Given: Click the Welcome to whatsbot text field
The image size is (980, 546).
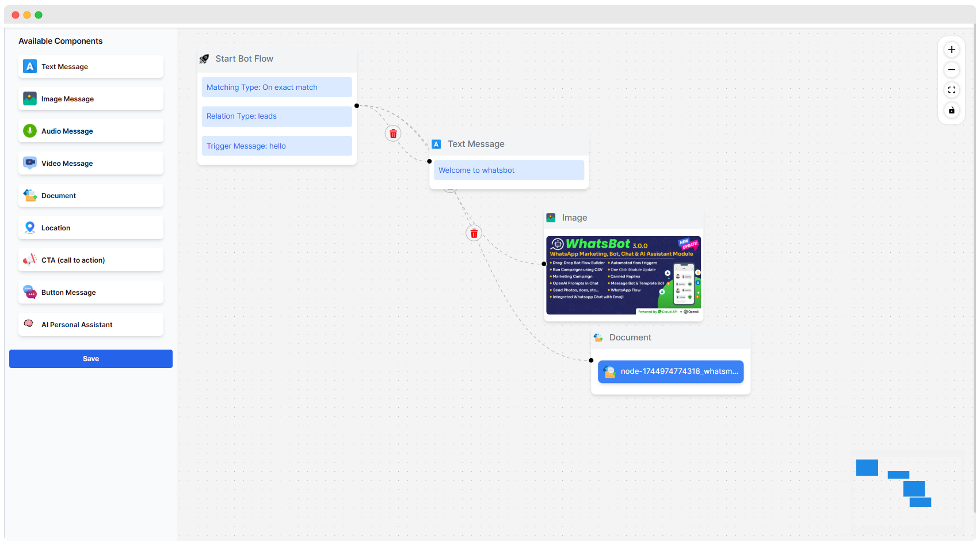Looking at the screenshot, I should (x=509, y=170).
